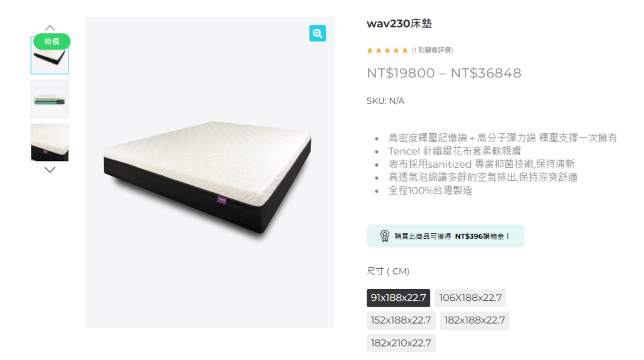644x360 pixels.
Task: Open the image zoom magnifier icon
Action: tap(317, 33)
